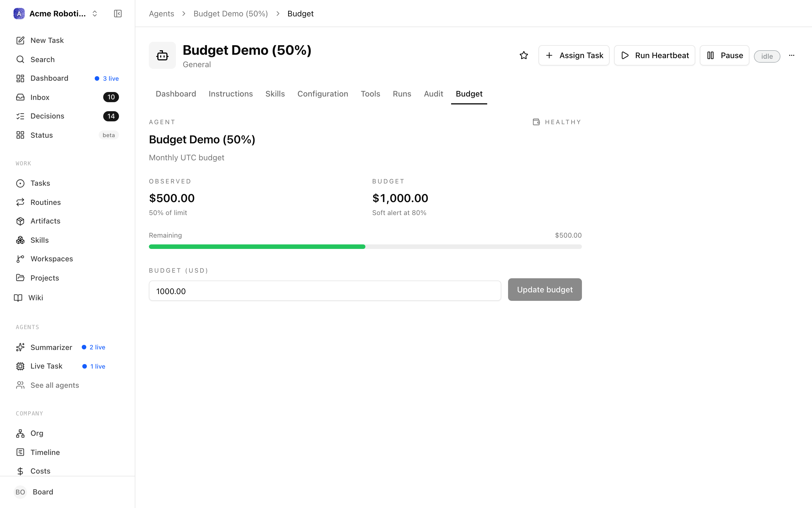Click the Org hierarchy icon

[21, 433]
